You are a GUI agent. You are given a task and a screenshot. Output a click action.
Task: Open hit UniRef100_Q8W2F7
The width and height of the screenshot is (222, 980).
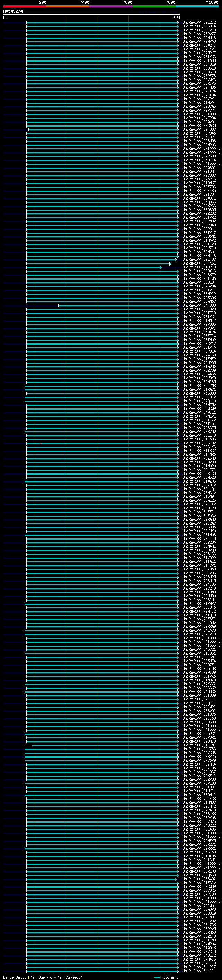pyautogui.click(x=199, y=45)
